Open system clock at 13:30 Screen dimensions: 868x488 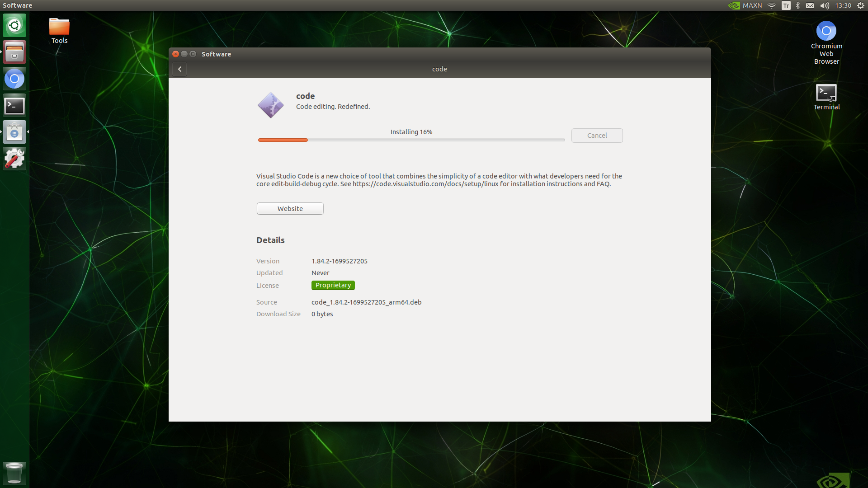[x=845, y=5]
